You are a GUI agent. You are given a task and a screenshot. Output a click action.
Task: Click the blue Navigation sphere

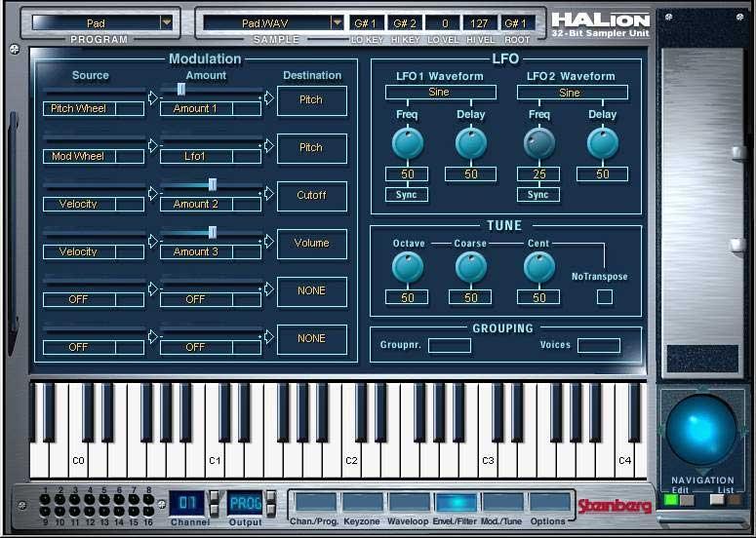click(701, 430)
